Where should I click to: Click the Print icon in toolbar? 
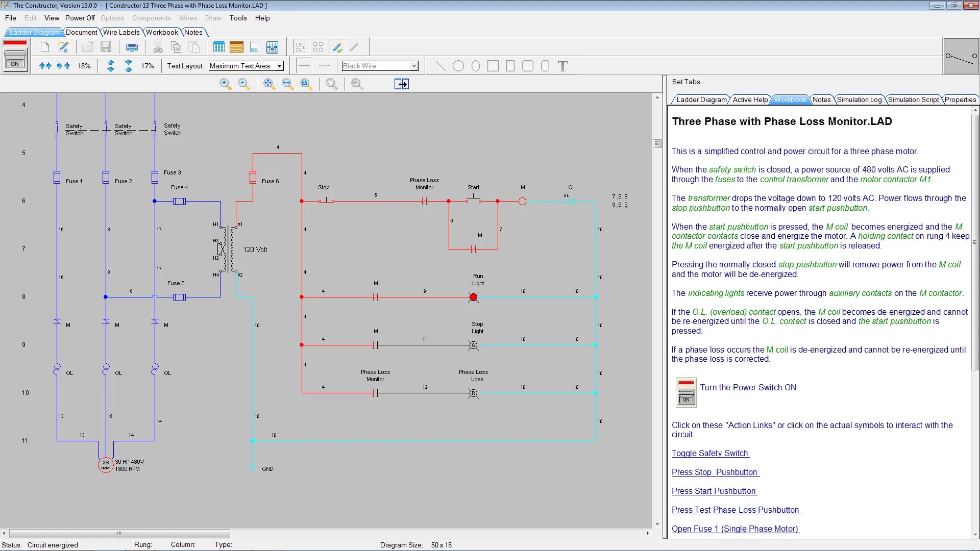(x=132, y=47)
